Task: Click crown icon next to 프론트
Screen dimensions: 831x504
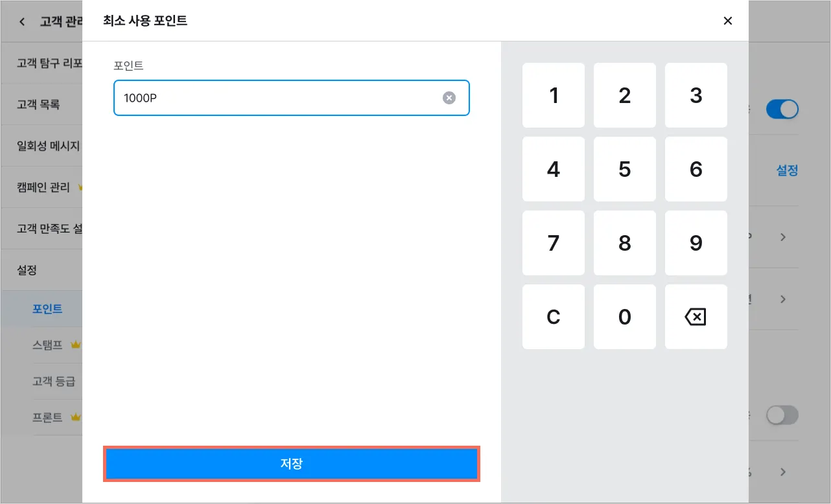Action: 76,417
